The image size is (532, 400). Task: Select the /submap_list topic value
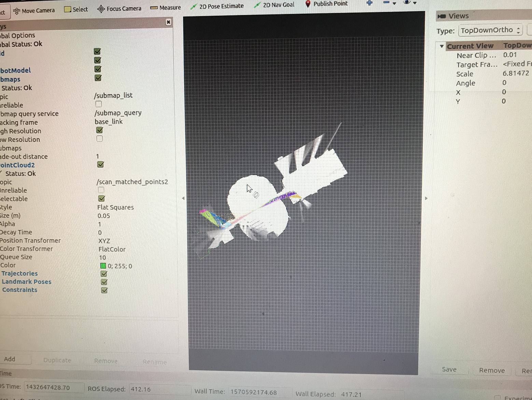tap(113, 95)
